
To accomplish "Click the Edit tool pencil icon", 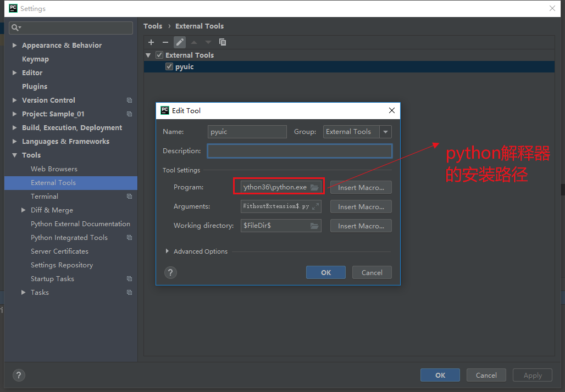I will pyautogui.click(x=180, y=42).
